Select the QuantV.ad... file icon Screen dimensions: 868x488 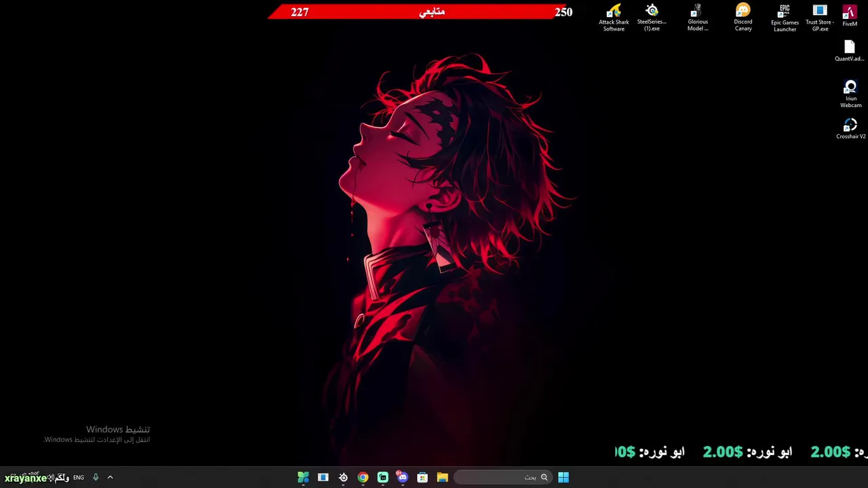click(x=849, y=51)
